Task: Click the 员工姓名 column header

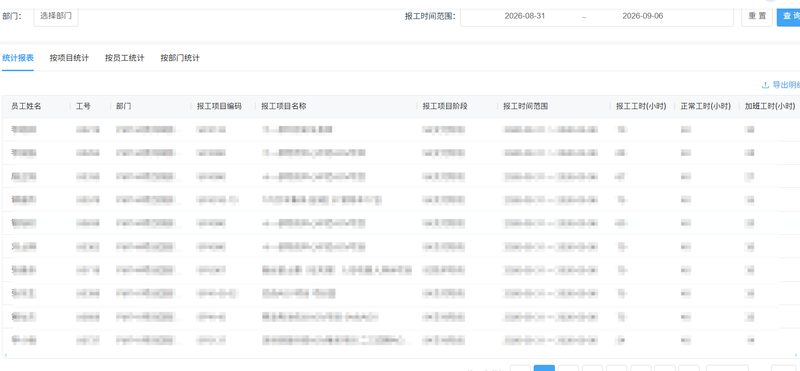Action: pos(26,106)
